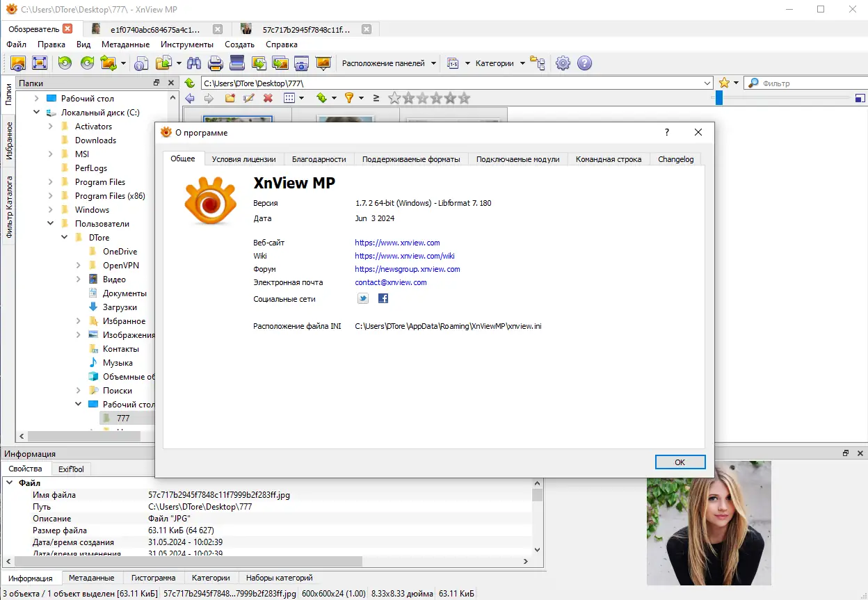
Task: Collapse the Файл properties section
Action: click(x=10, y=483)
